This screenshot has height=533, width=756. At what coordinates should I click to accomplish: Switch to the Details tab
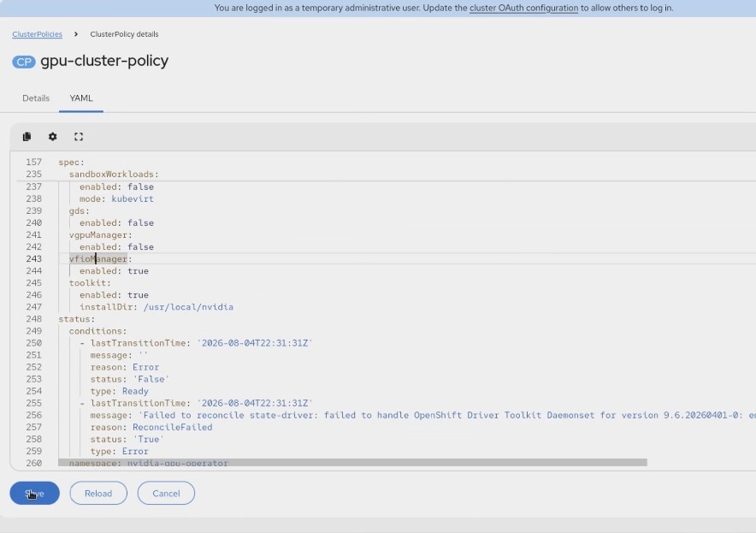click(36, 98)
